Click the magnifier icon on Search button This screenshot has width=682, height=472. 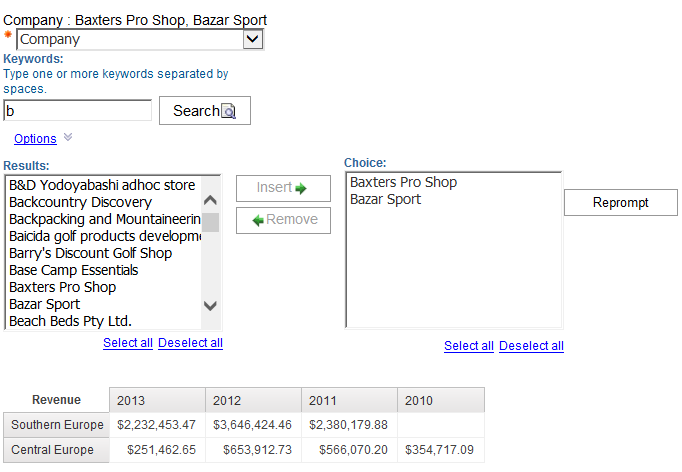[228, 111]
